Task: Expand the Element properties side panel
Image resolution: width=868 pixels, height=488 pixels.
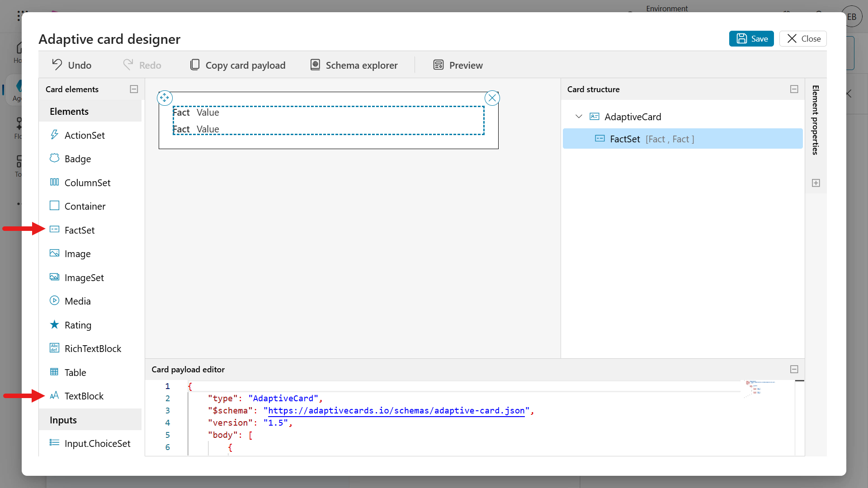Action: click(816, 183)
